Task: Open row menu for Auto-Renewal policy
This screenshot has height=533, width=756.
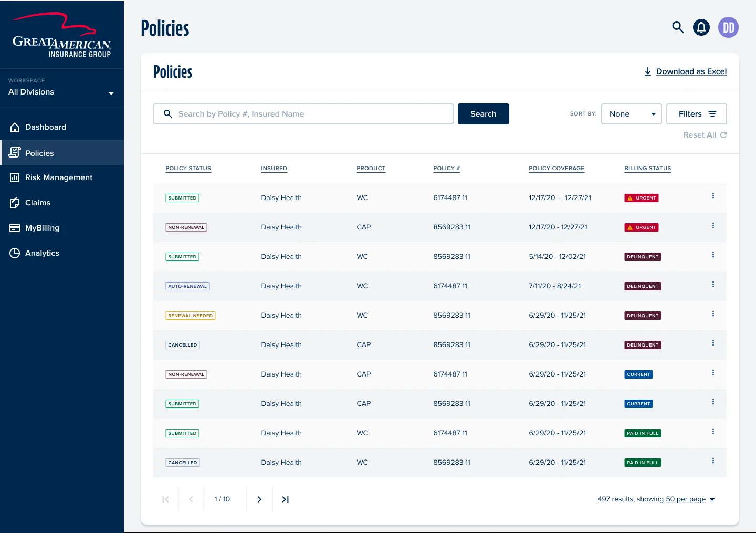Action: pos(713,284)
